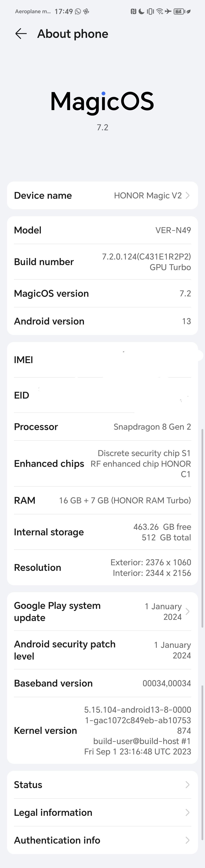Tap the Internal storage row
This screenshot has height=868, width=205.
point(102,532)
